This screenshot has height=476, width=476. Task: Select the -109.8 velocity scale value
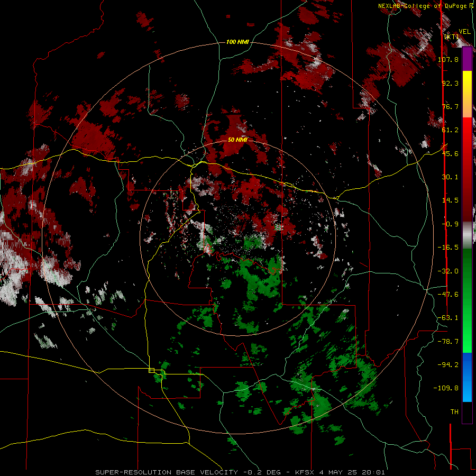446,388
